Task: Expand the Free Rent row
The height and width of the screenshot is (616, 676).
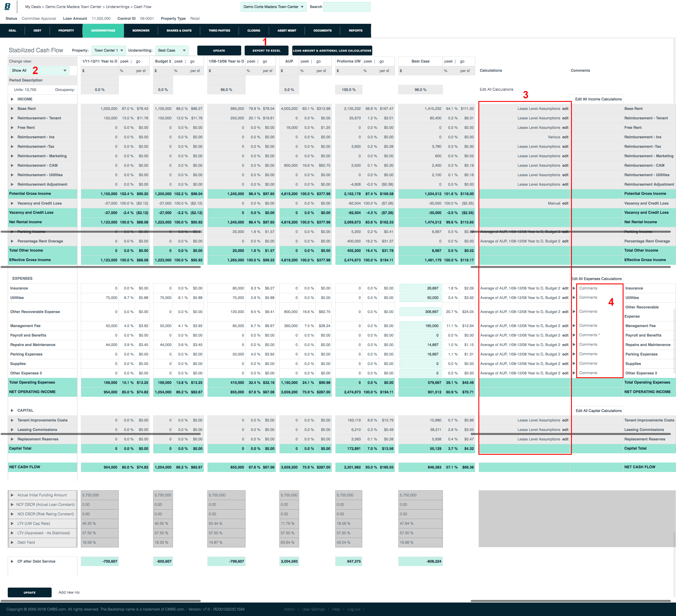Action: click(12, 127)
